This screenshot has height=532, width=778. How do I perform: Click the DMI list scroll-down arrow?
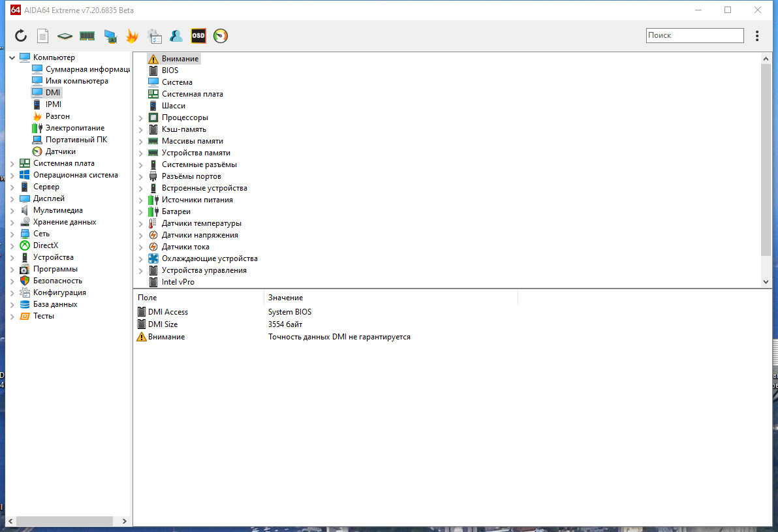click(x=766, y=282)
